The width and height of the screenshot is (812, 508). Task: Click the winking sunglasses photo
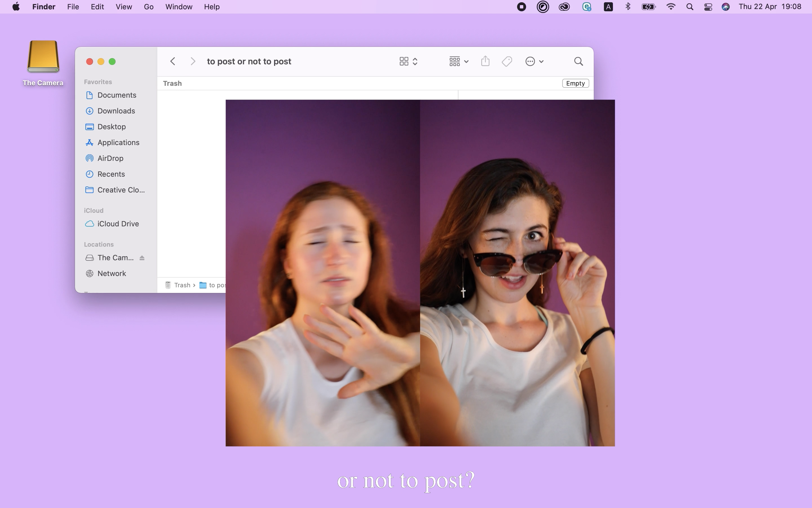coord(517,273)
